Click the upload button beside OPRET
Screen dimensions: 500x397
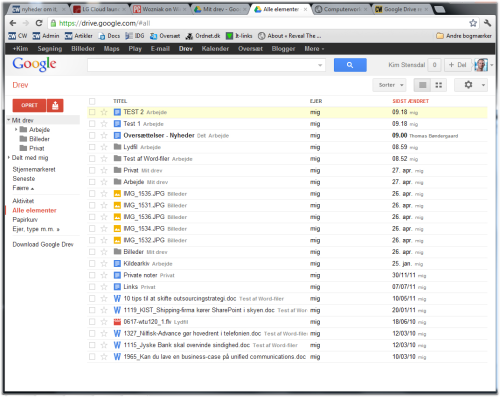coord(55,105)
